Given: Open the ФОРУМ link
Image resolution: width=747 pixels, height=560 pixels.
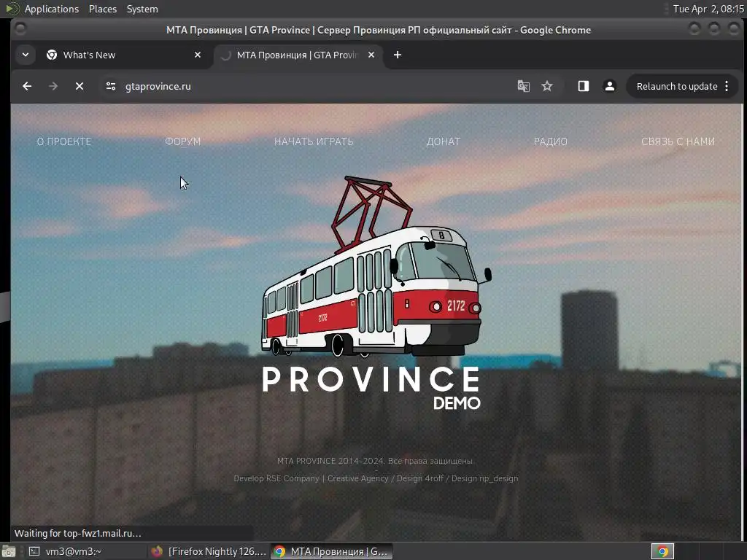Looking at the screenshot, I should (x=182, y=141).
